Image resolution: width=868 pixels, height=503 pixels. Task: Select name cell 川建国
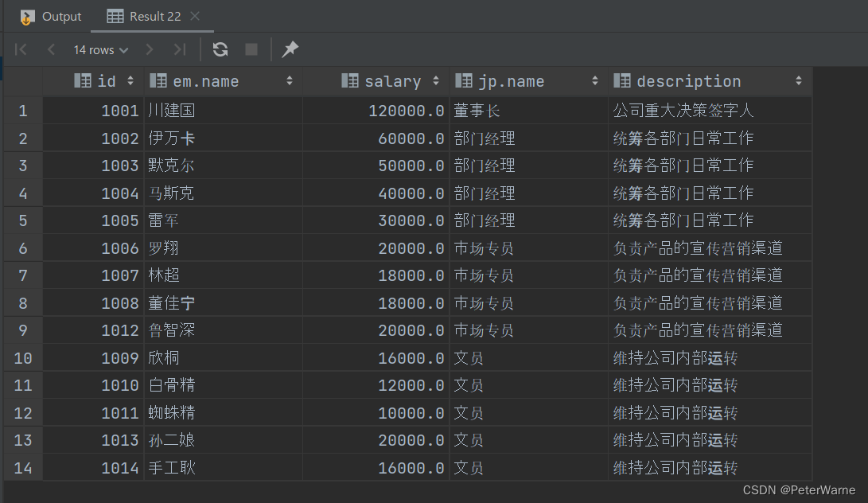pyautogui.click(x=223, y=111)
